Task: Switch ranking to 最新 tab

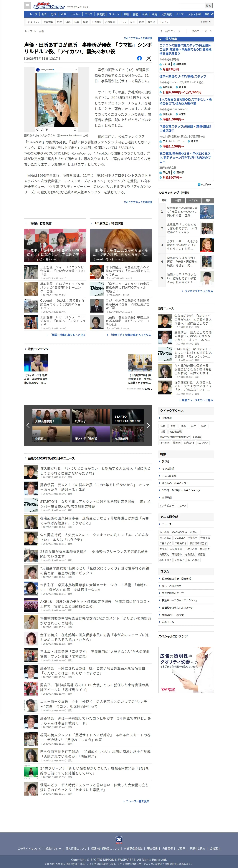Action: pos(164,200)
